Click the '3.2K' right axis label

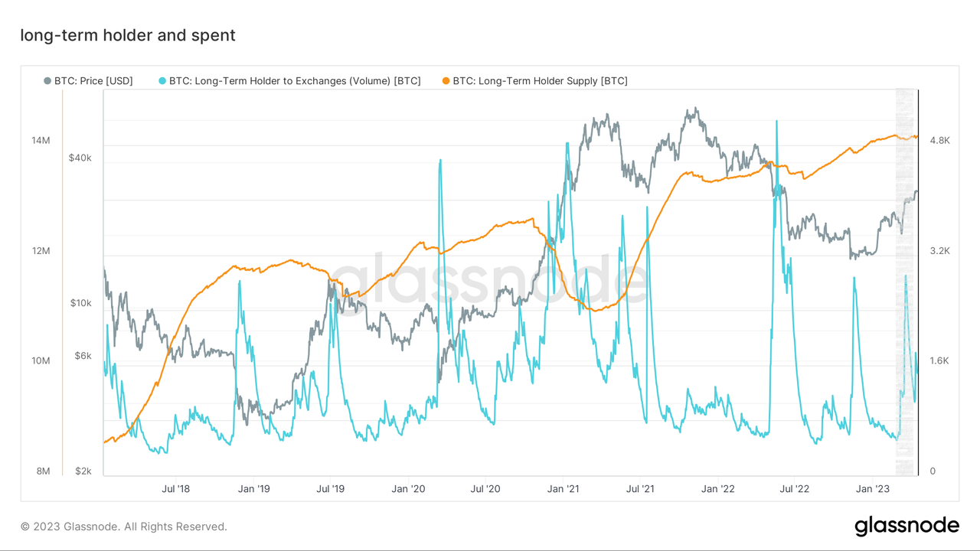[939, 251]
